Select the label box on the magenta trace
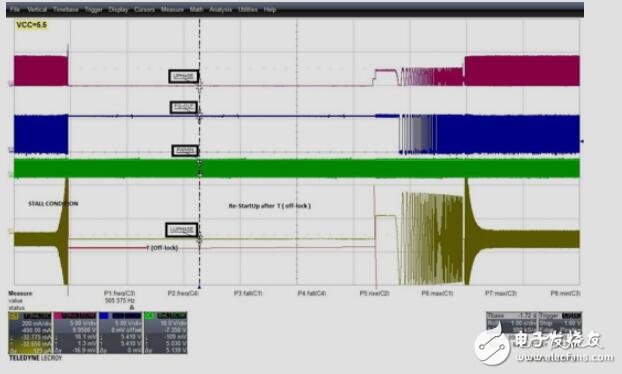Viewport: 622px width, 374px height. point(183,77)
